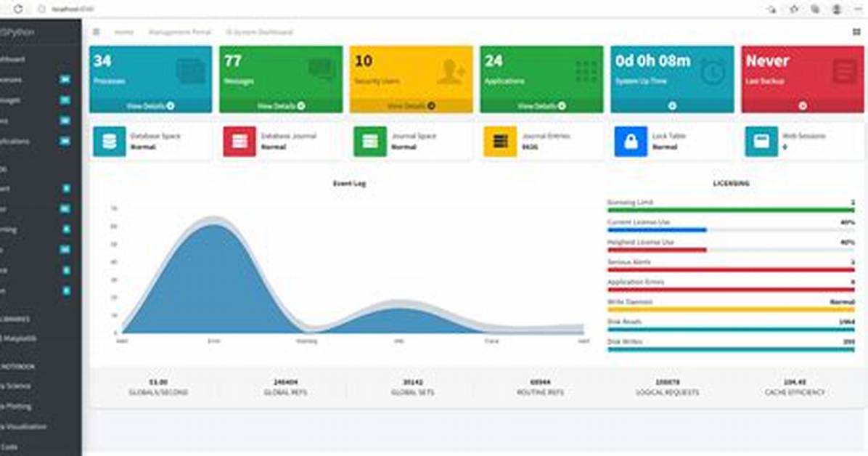This screenshot has height=456, width=868.
Task: Click the Disk Reads teal bar
Action: tap(731, 330)
